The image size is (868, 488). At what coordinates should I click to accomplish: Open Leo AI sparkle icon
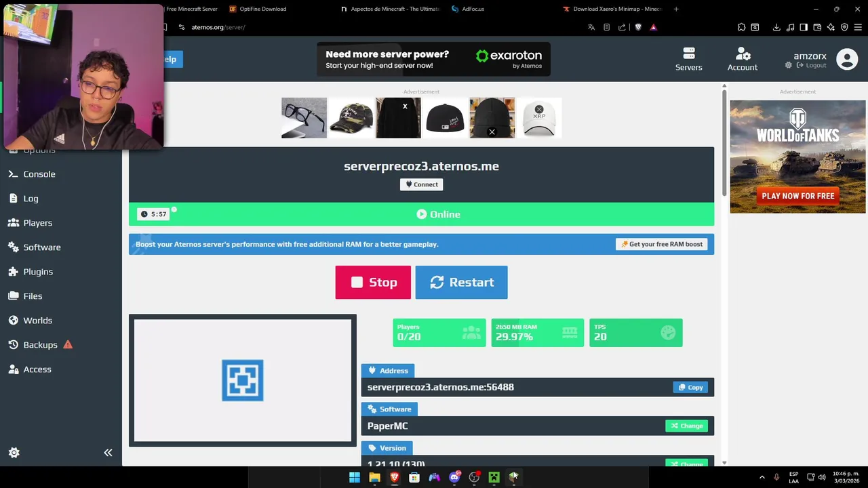831,27
